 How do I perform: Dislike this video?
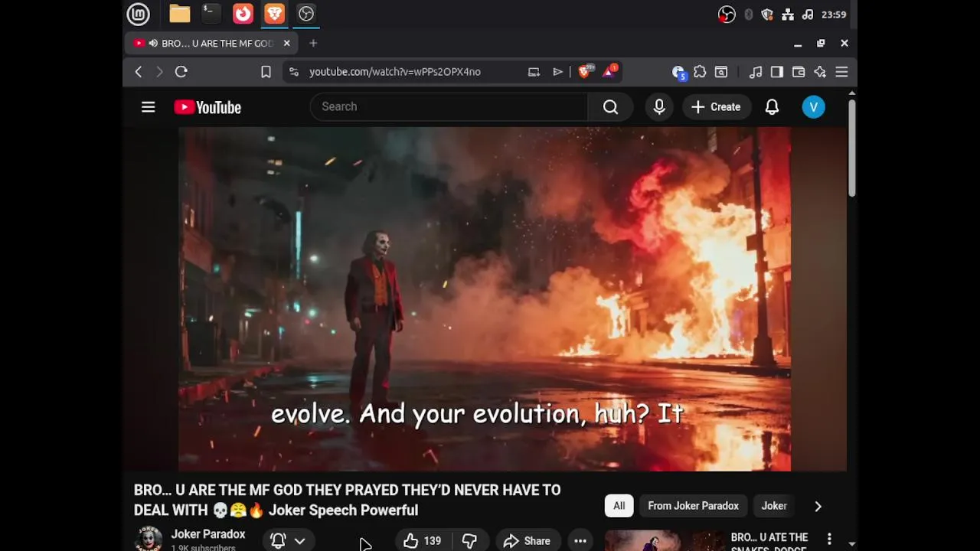(x=469, y=540)
